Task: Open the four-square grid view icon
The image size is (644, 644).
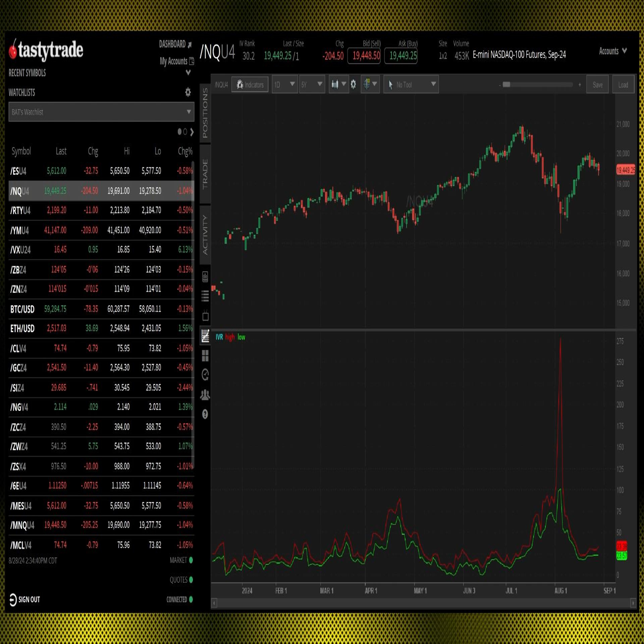Action: point(205,356)
